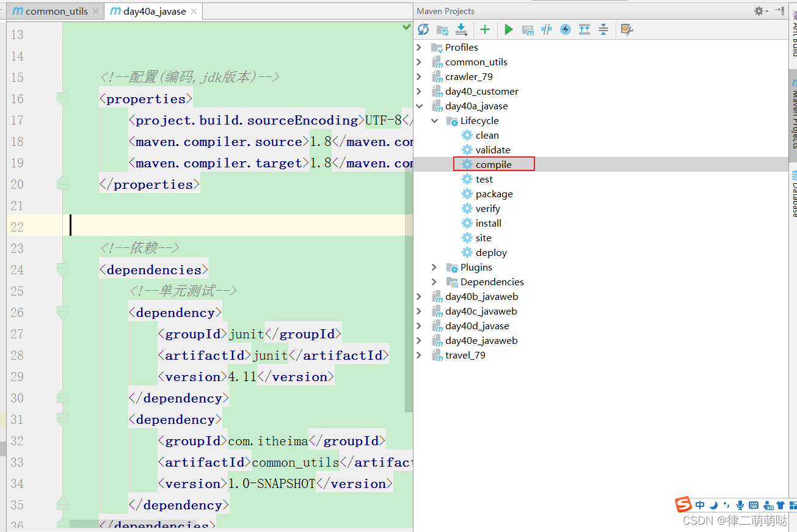This screenshot has width=797, height=532.
Task: Click the IME shirt skin icon
Action: click(x=781, y=505)
